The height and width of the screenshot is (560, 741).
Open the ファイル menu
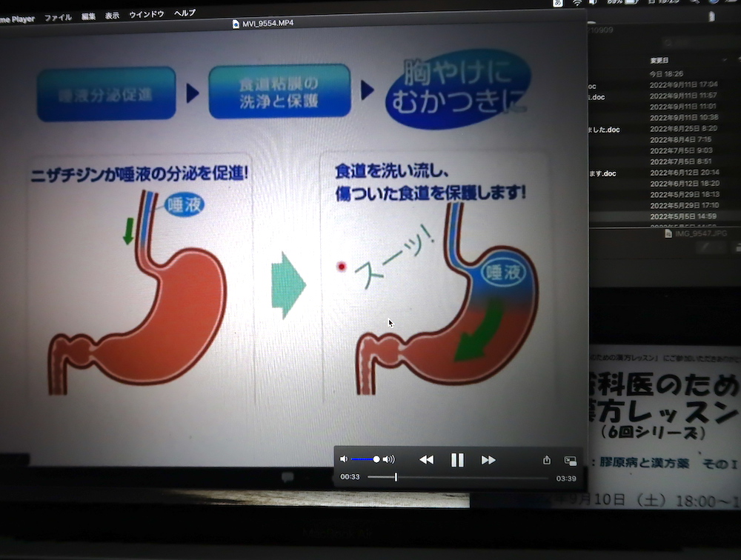pyautogui.click(x=58, y=16)
